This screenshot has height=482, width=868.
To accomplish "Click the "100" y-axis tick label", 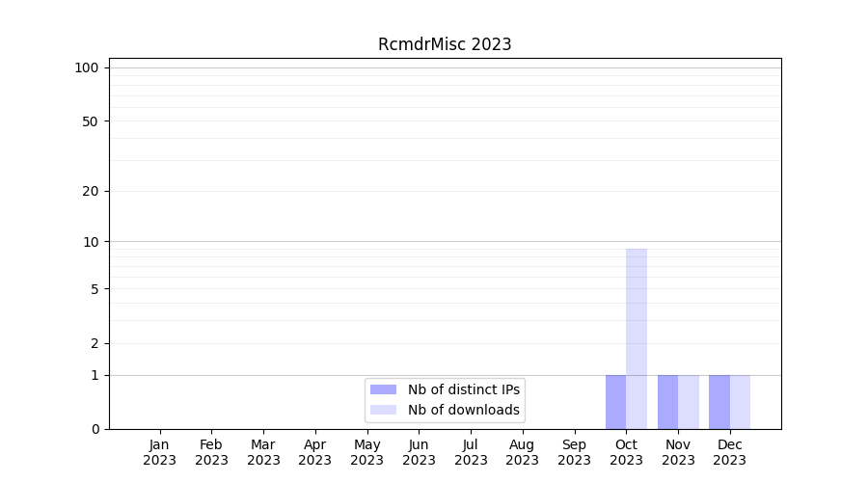I will click(87, 67).
